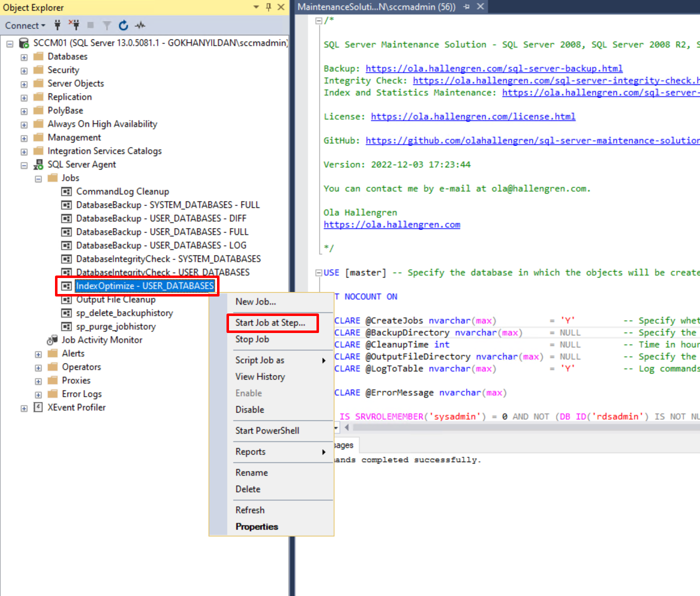Click the Alerts folder icon
The image size is (700, 596).
tap(52, 353)
